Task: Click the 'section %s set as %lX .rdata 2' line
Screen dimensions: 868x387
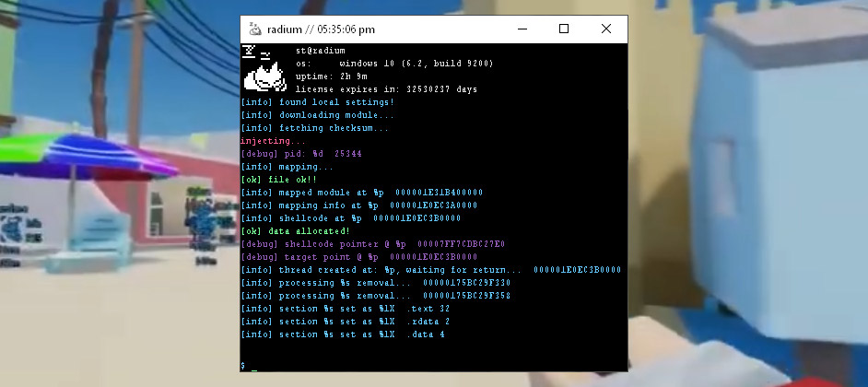Action: click(x=345, y=322)
